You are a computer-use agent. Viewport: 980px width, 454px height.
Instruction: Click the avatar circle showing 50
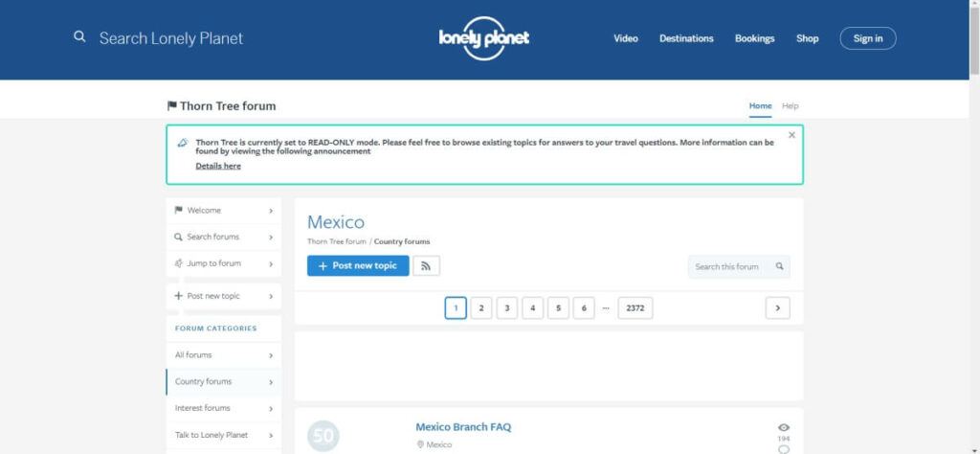coord(323,436)
